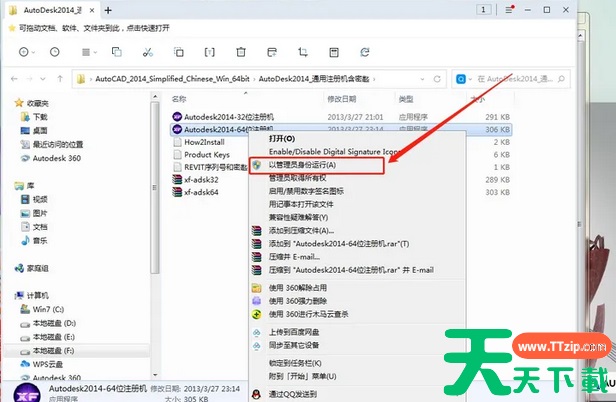Click AutoCAD_2014_Simplified_Chinese_Win_64bit breadcrumb
The image size is (616, 402).
(172, 79)
